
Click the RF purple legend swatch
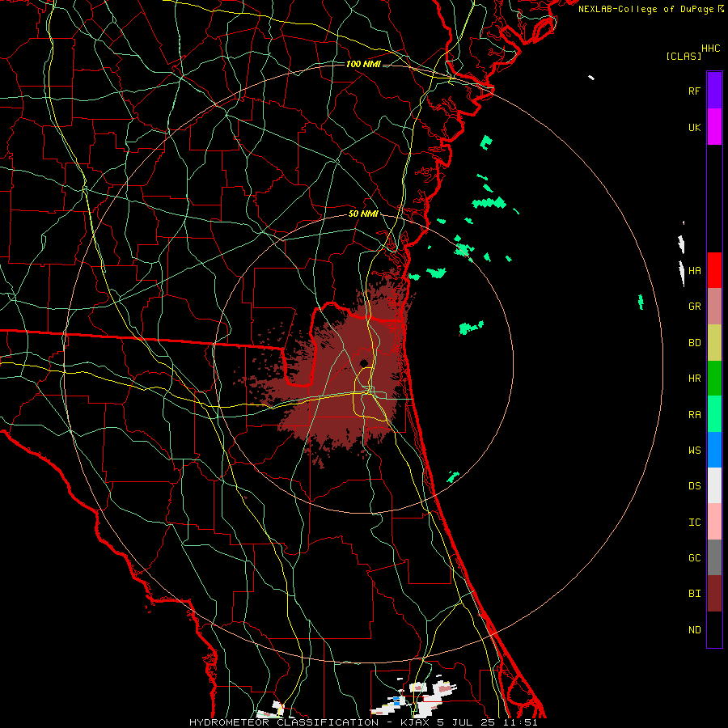pos(714,91)
